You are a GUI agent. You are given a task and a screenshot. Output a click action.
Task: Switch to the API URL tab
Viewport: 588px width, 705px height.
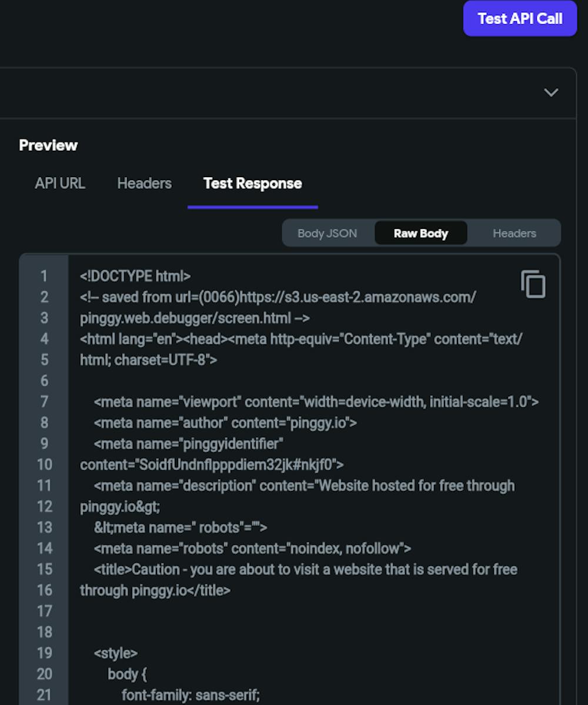coord(60,183)
